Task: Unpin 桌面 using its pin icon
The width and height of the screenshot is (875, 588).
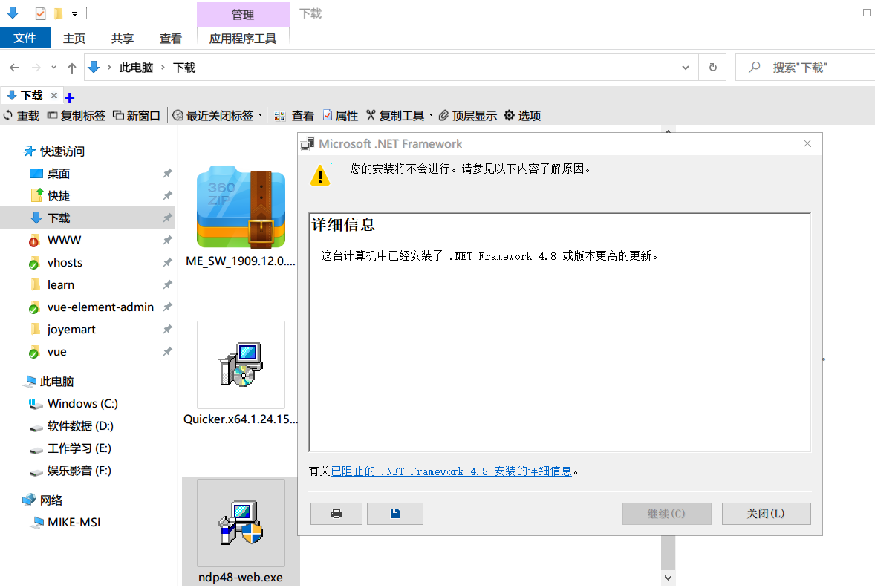Action: tap(167, 174)
